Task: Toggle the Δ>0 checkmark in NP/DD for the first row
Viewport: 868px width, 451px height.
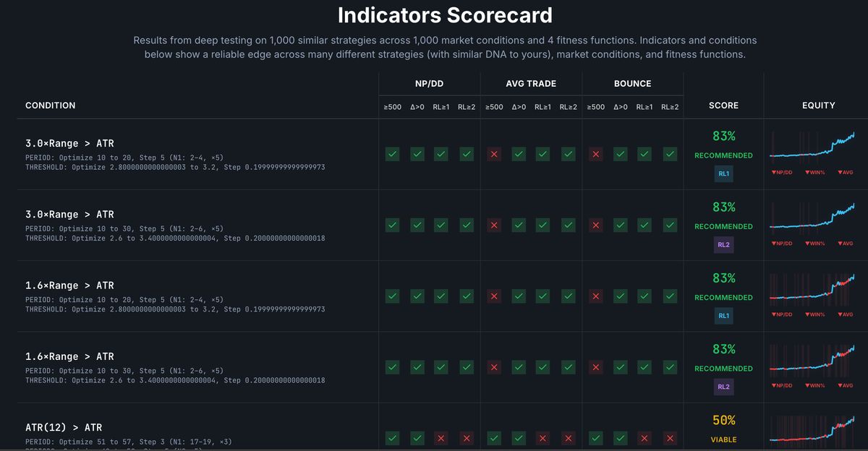Action: point(417,154)
